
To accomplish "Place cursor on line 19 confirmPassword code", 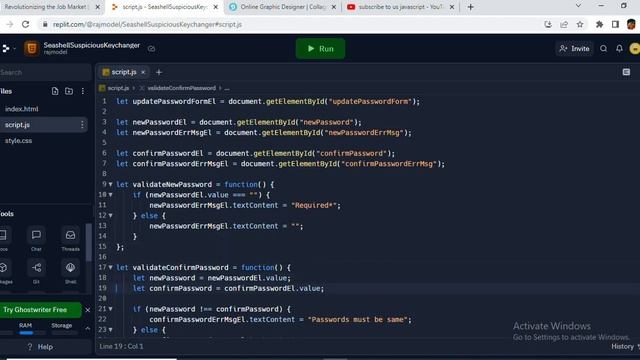I will pyautogui.click(x=228, y=289).
